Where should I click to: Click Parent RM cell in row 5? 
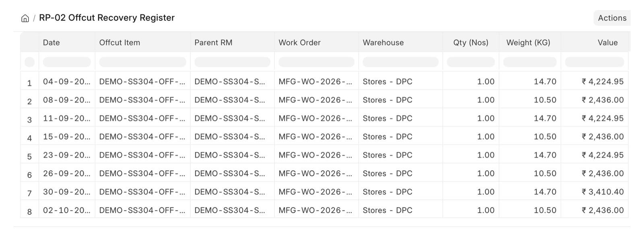232,155
